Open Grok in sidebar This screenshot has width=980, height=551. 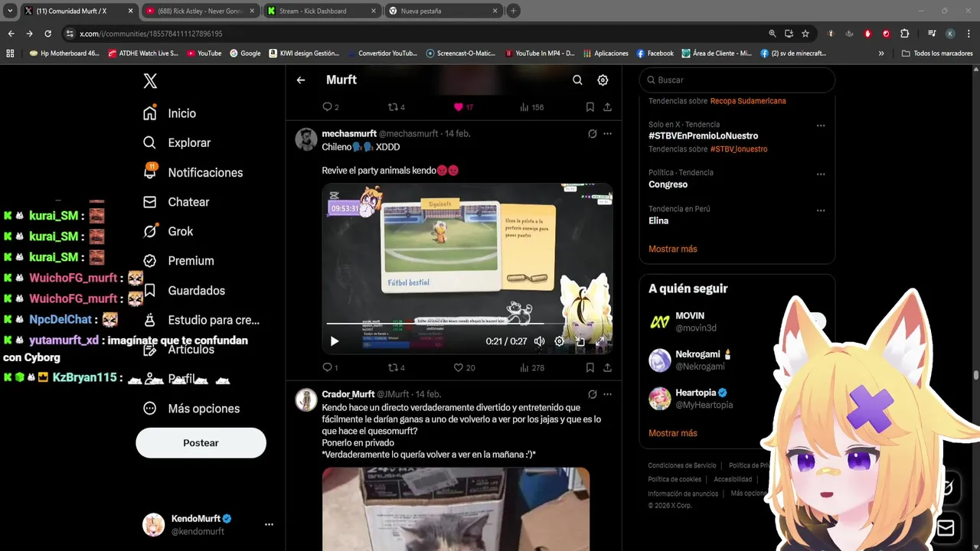tap(168, 231)
